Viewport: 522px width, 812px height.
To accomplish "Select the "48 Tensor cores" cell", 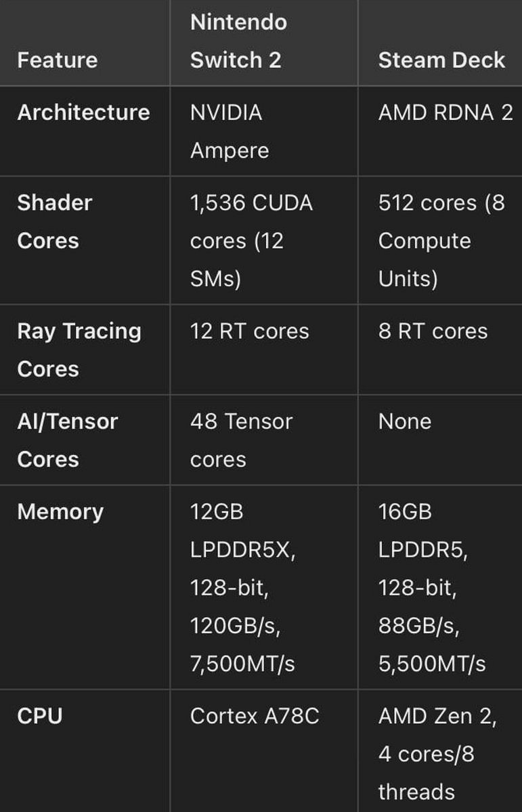I will pos(241,440).
